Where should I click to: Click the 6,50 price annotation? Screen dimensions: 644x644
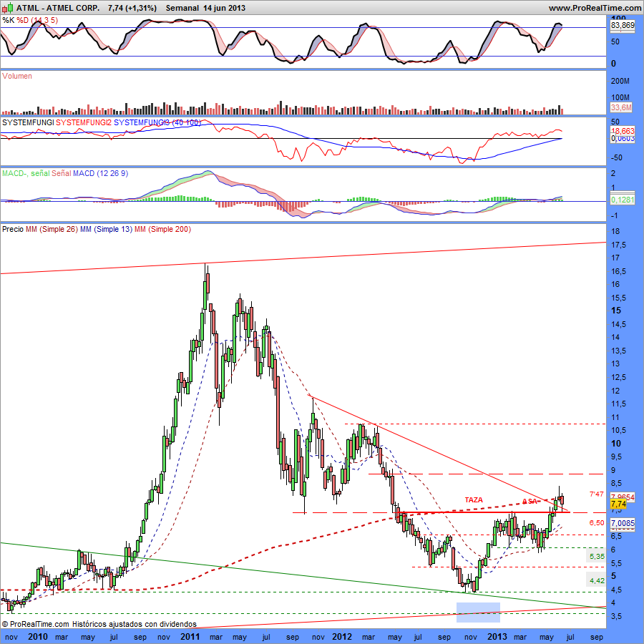(x=597, y=523)
